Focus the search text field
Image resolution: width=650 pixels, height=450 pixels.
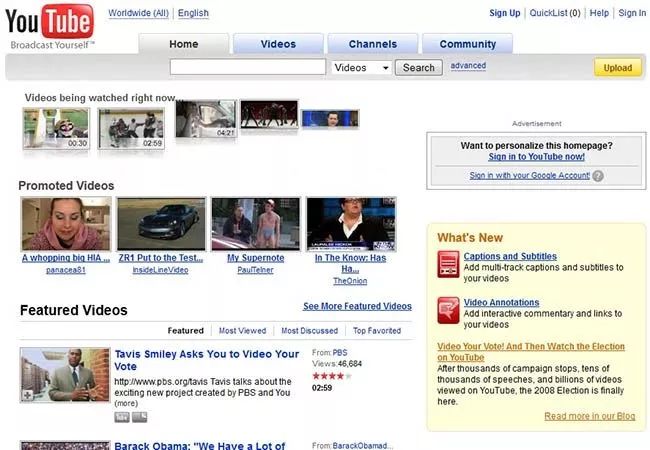click(248, 67)
